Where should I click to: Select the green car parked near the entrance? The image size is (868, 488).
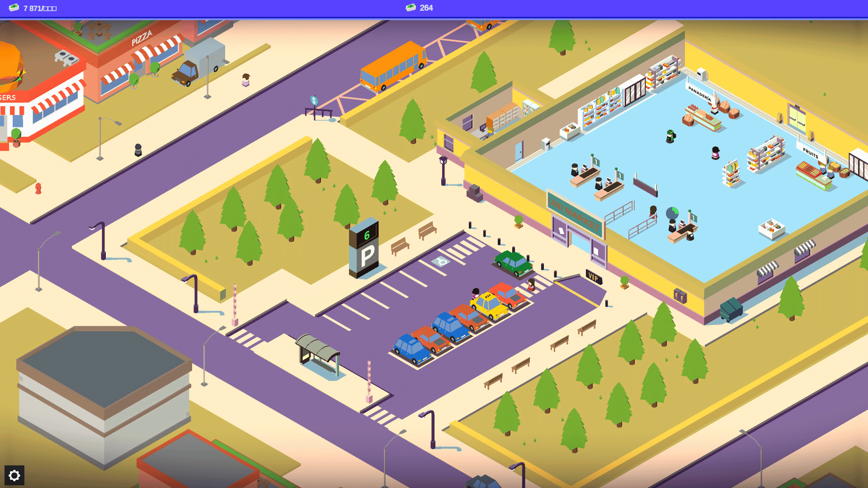[513, 262]
